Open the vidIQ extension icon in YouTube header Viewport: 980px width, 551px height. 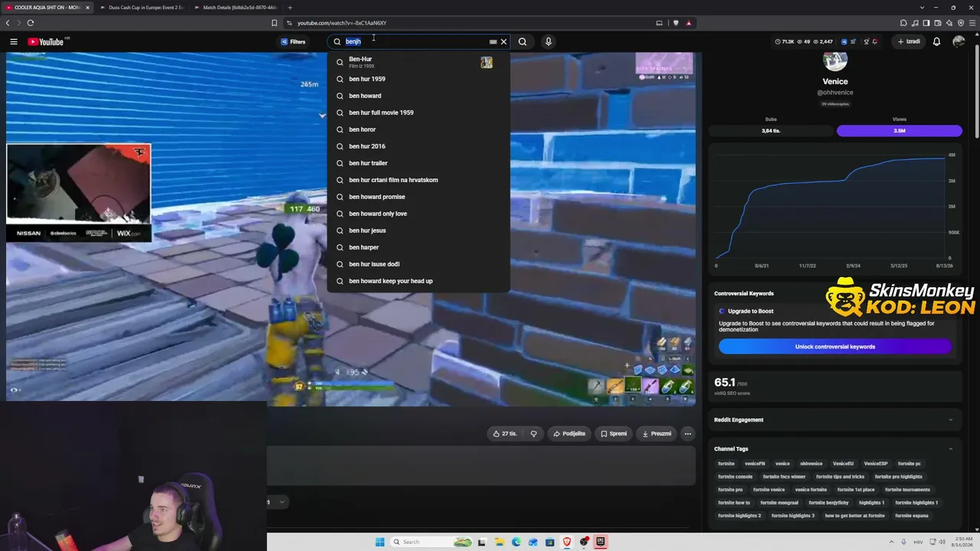point(844,41)
